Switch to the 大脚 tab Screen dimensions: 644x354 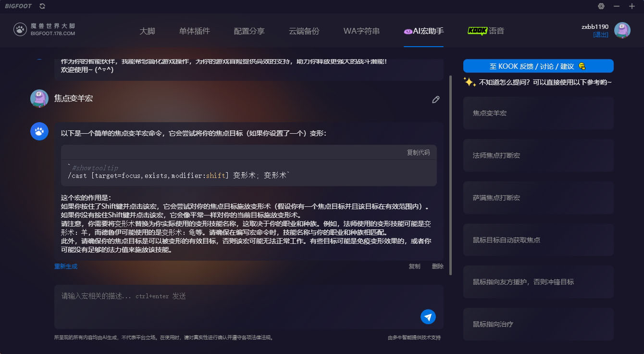[x=148, y=31]
